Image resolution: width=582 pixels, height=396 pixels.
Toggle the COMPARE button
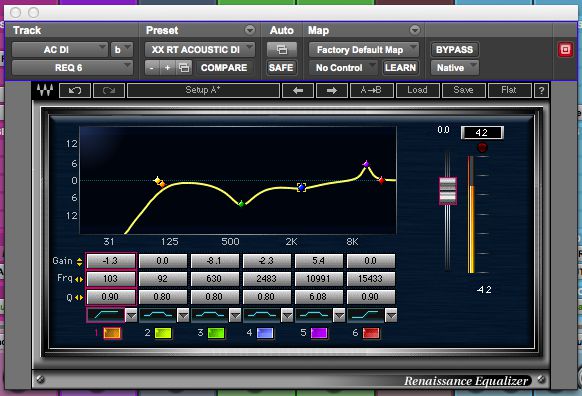click(224, 68)
